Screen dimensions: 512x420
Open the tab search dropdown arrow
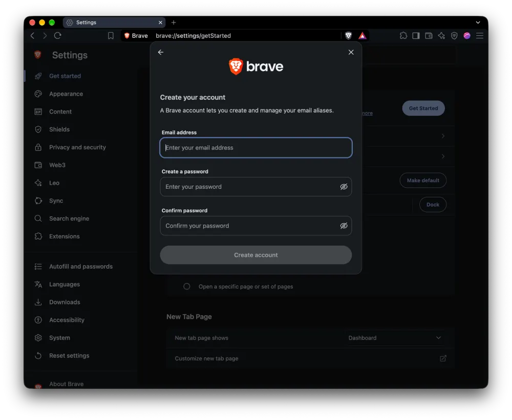coord(478,23)
